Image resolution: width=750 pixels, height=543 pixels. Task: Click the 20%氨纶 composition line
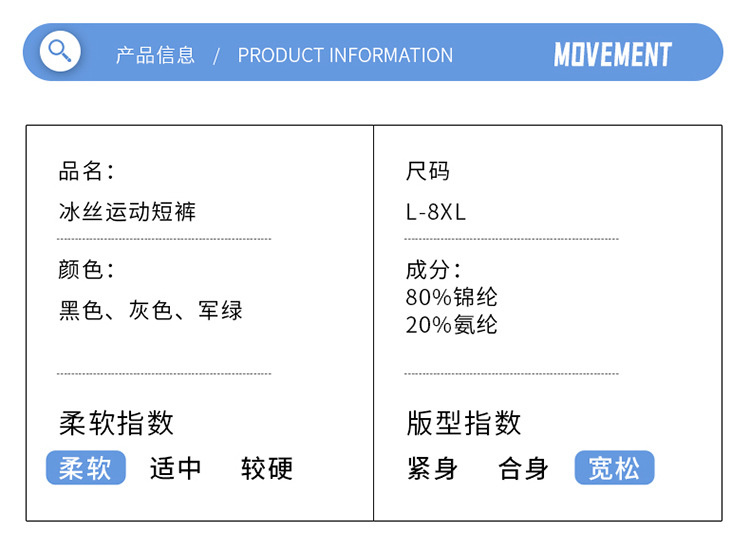[452, 325]
